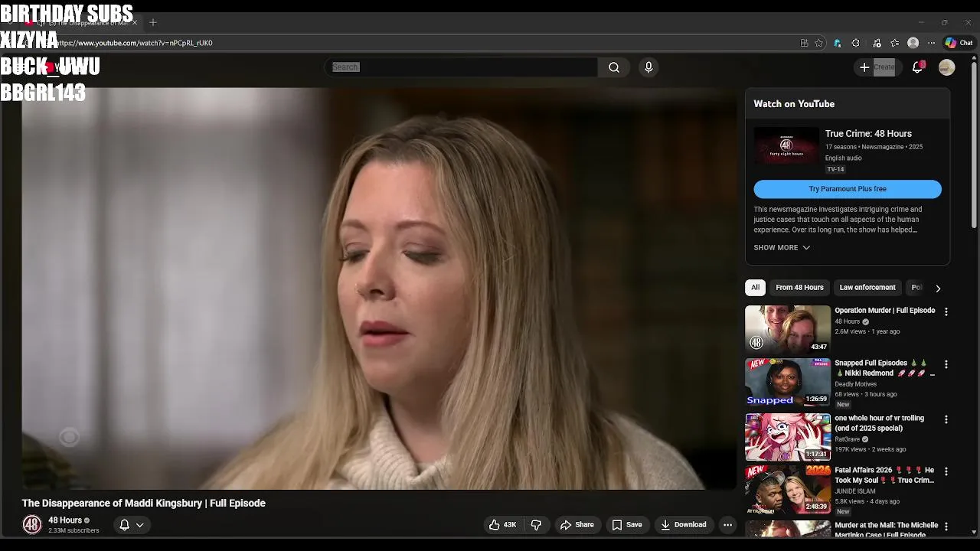Click the Create plus button
The image size is (980, 551).
877,67
